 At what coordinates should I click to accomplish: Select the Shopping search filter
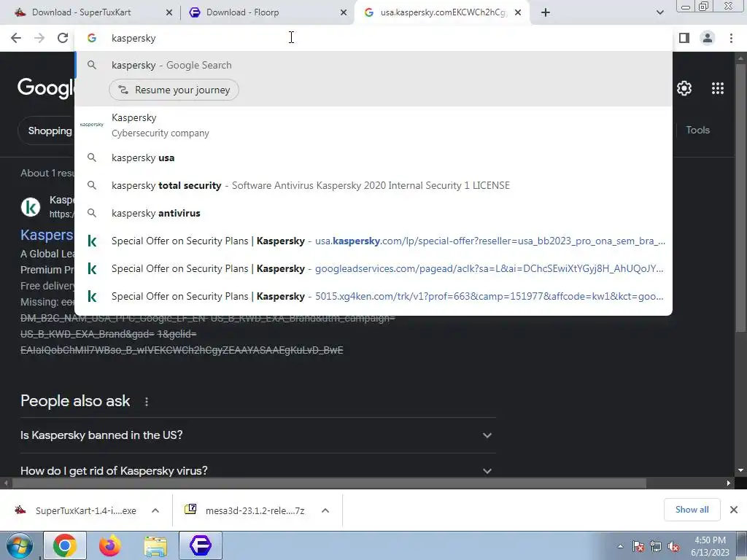50,131
